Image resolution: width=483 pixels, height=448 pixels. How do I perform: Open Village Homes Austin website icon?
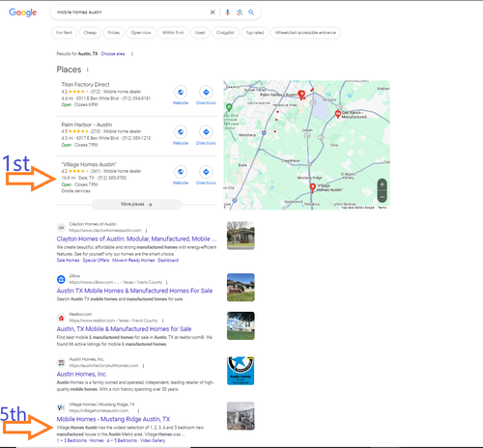coord(181,172)
